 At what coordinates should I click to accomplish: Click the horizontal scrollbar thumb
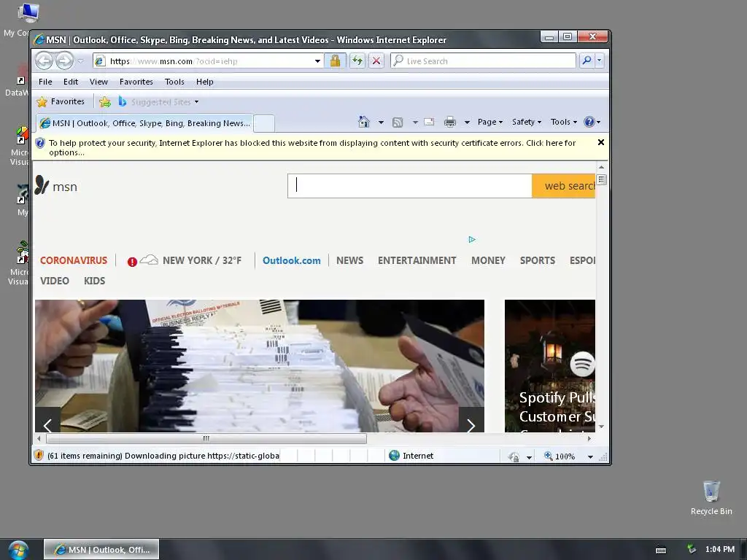click(206, 438)
